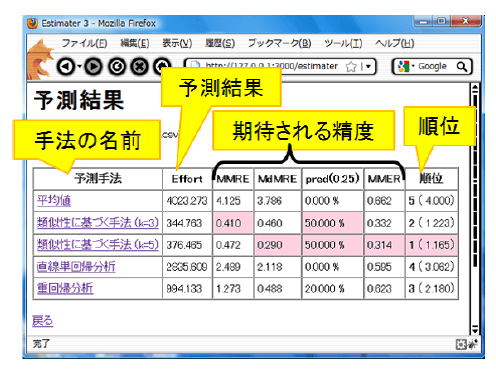
Task: Open the 類似性に基づく手法 (k=3) link
Action: coord(98,223)
